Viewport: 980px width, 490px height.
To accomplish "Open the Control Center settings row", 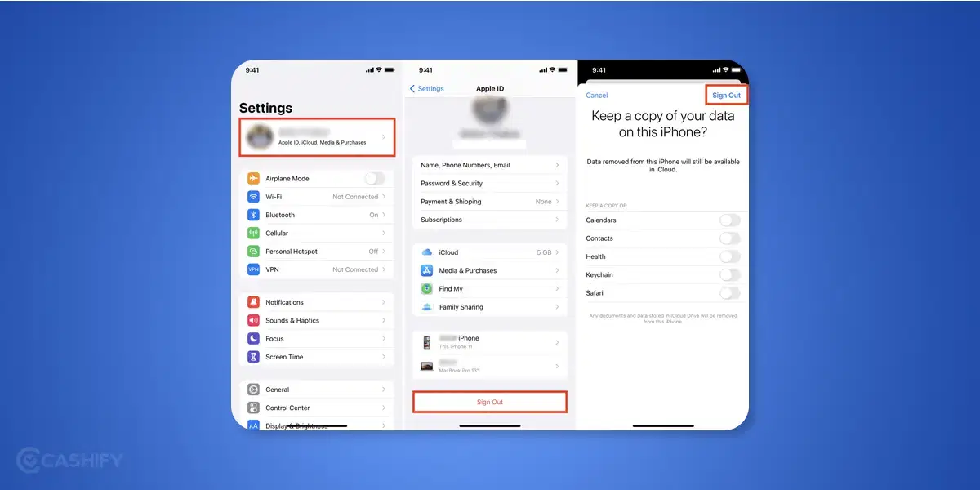I will click(318, 408).
